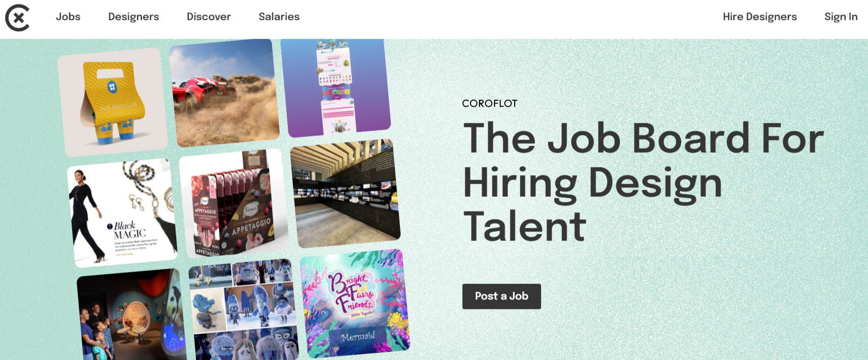Image resolution: width=868 pixels, height=360 pixels.
Task: View the Appetaggio packaging thumbnail
Action: click(x=233, y=203)
